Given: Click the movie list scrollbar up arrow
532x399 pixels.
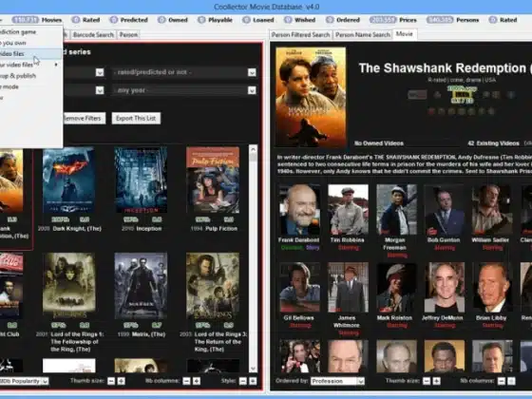Looking at the screenshot, I should 253,148.
